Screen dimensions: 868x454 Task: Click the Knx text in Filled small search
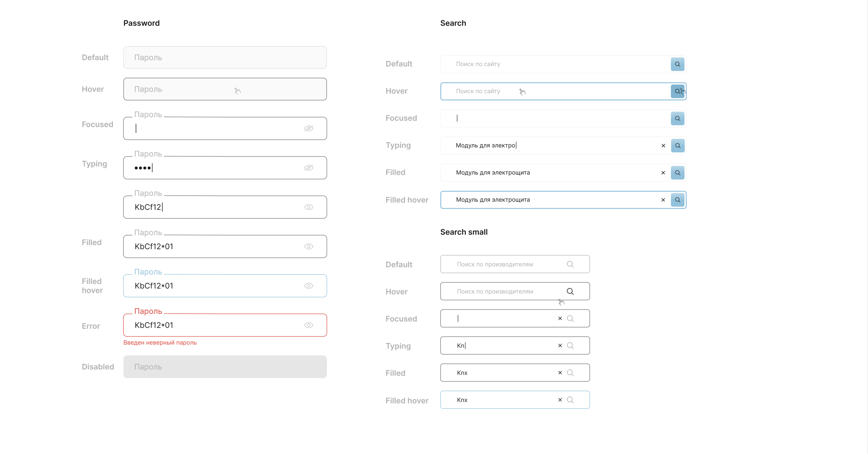click(x=462, y=373)
